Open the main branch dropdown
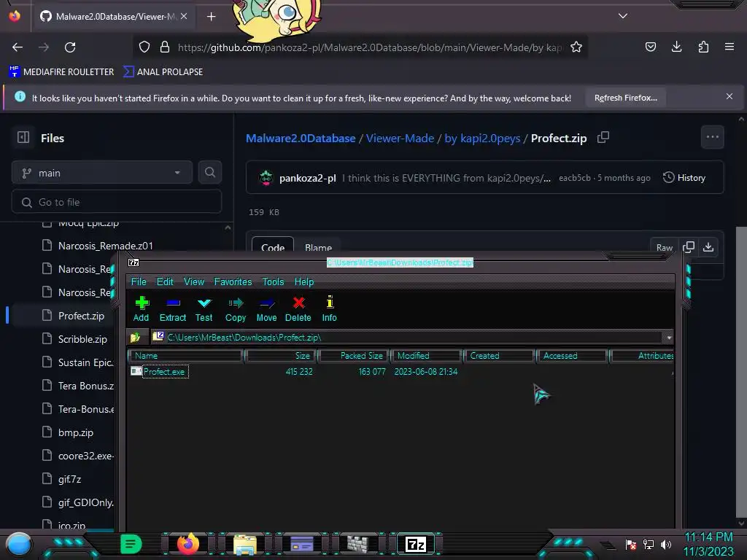This screenshot has width=747, height=560. tap(102, 172)
